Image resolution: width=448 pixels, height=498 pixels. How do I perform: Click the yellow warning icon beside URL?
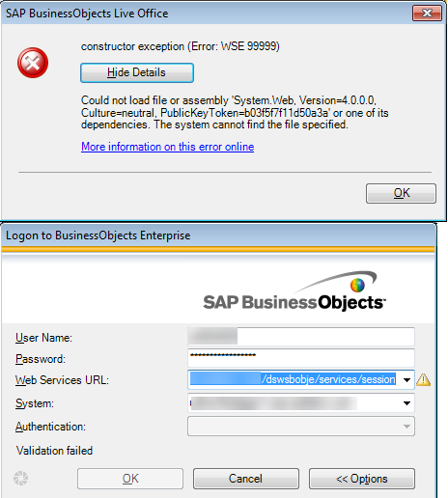424,379
